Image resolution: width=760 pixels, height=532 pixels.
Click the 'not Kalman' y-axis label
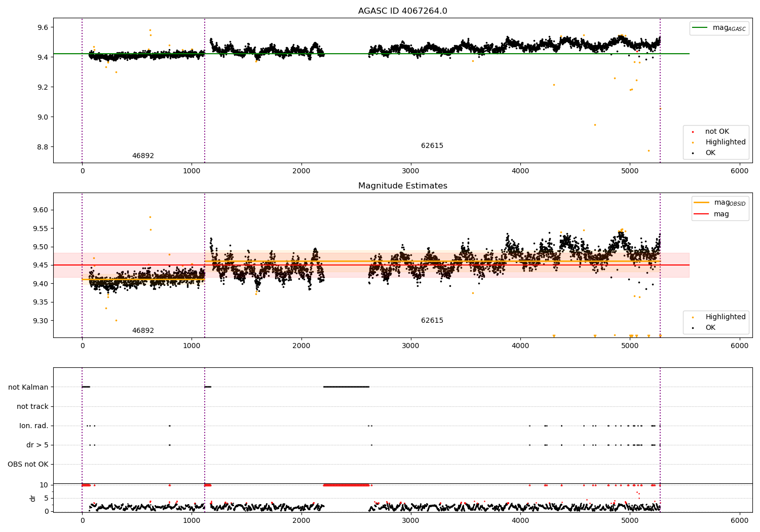28,388
